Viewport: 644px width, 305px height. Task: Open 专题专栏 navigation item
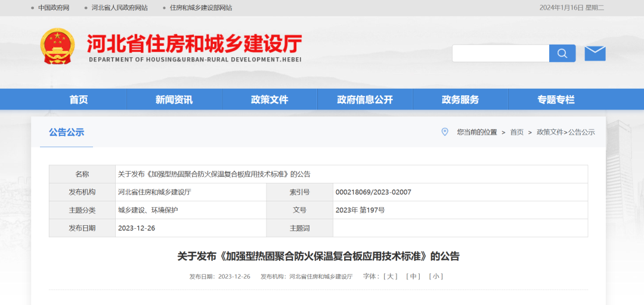click(x=556, y=99)
